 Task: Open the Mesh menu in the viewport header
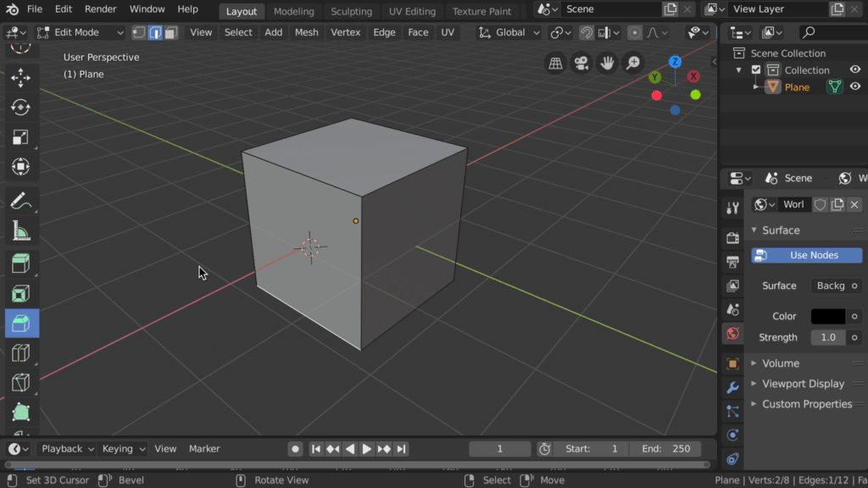point(306,32)
